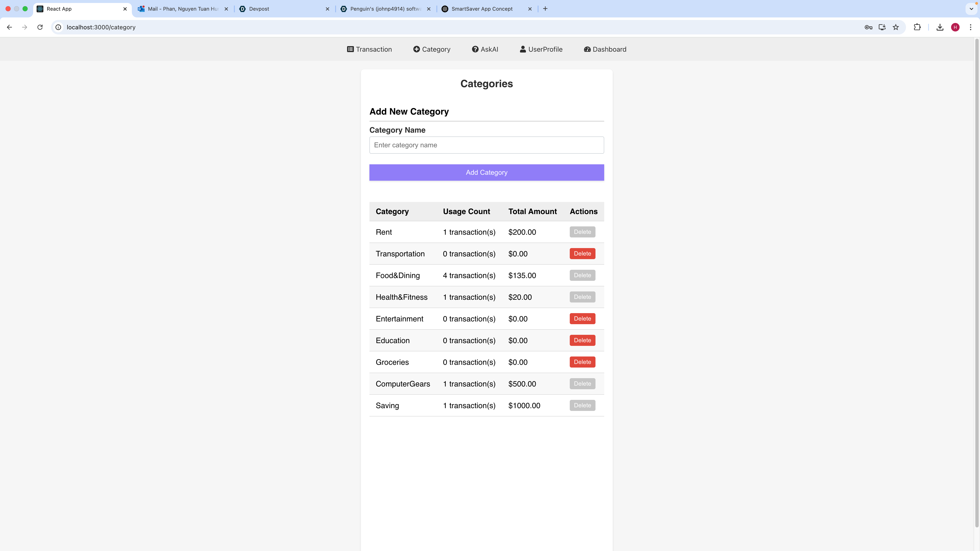View site information icon
This screenshot has height=551, width=980.
pyautogui.click(x=58, y=27)
